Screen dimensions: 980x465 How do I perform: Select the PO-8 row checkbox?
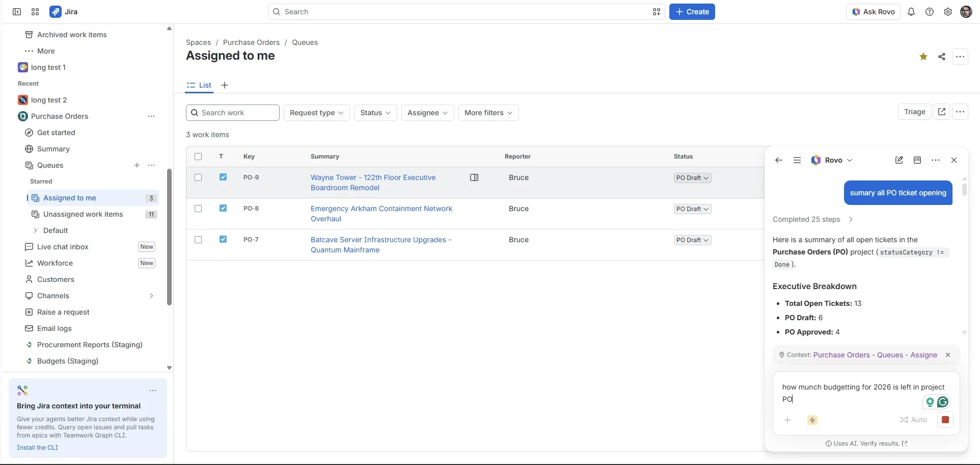coord(198,209)
